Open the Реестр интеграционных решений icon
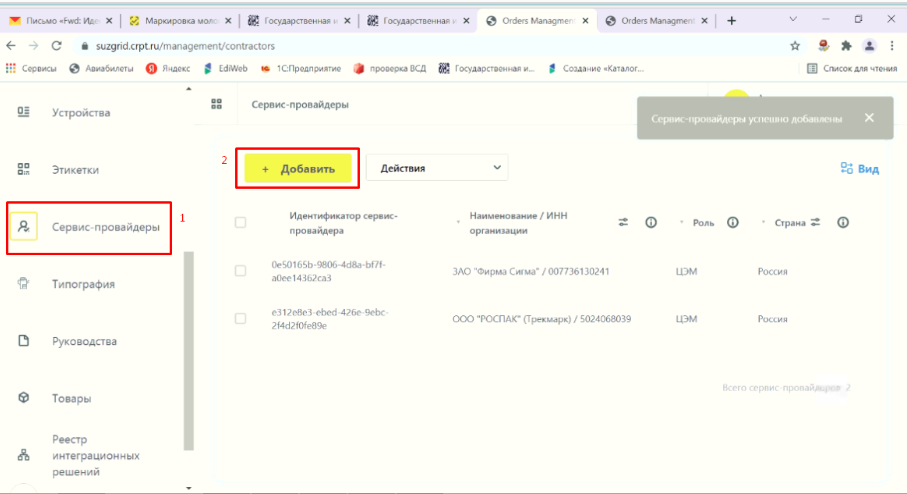 click(x=23, y=455)
